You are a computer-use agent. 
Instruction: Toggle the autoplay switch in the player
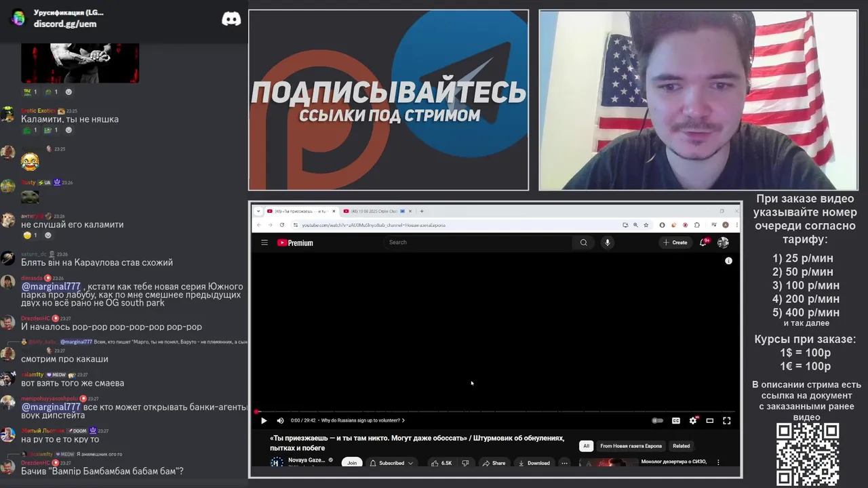pos(657,421)
